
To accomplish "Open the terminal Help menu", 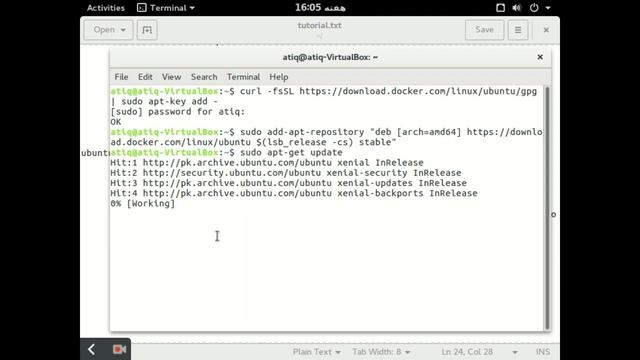I will point(279,77).
